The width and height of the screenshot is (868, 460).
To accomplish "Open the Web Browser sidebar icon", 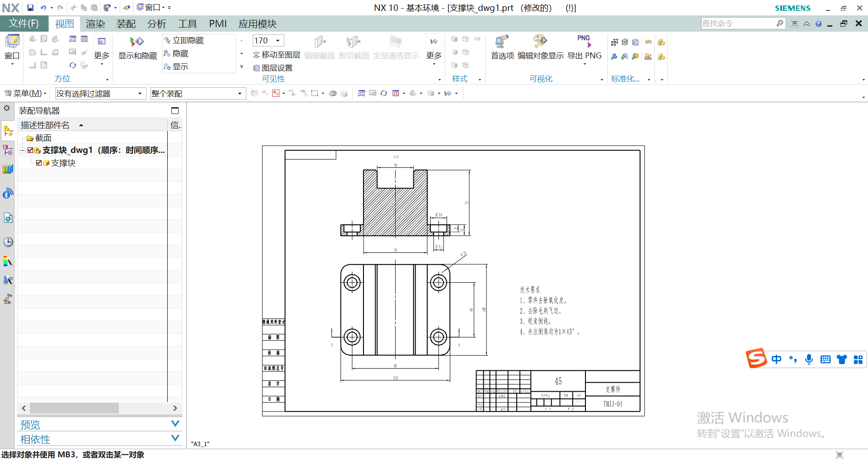I will [x=8, y=218].
